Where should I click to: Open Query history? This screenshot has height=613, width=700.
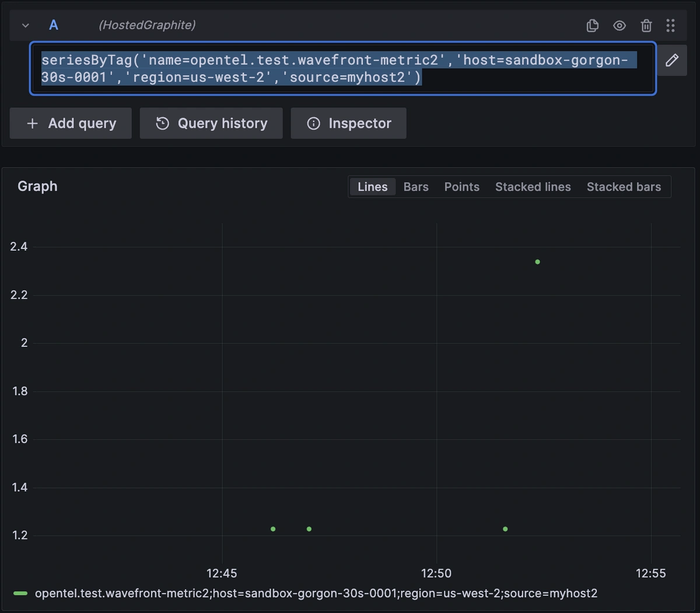click(x=211, y=123)
